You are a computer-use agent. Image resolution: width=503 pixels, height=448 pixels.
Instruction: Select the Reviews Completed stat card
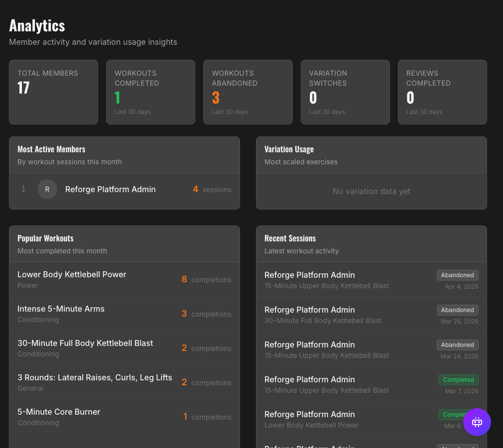[x=442, y=92]
